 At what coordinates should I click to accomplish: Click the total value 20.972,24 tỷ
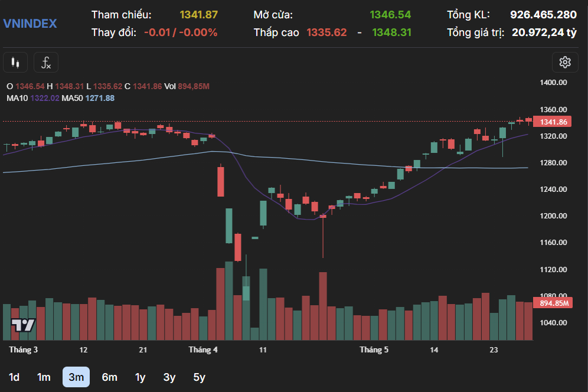544,32
